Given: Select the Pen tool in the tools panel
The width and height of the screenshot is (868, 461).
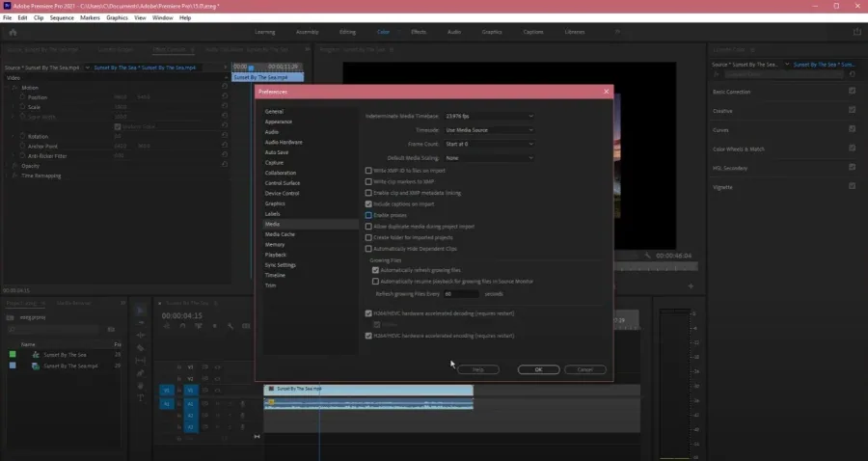Looking at the screenshot, I should [140, 373].
